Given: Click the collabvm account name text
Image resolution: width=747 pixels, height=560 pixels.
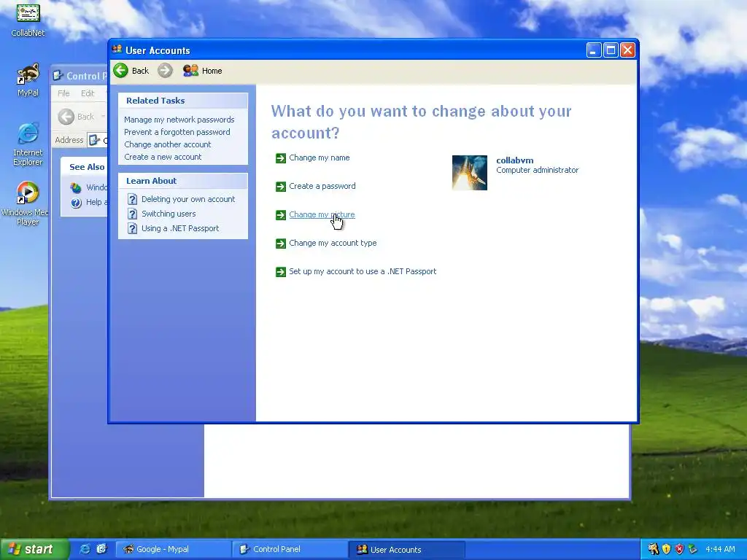Looking at the screenshot, I should [x=515, y=160].
